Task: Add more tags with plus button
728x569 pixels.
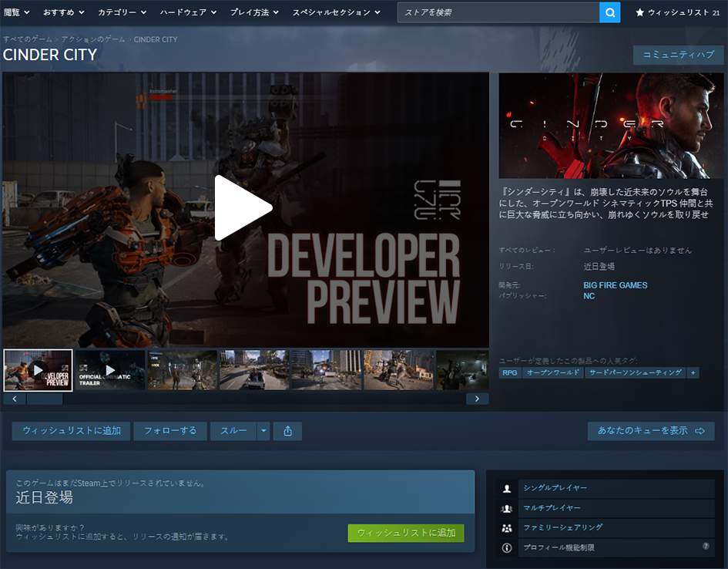Action: point(693,372)
